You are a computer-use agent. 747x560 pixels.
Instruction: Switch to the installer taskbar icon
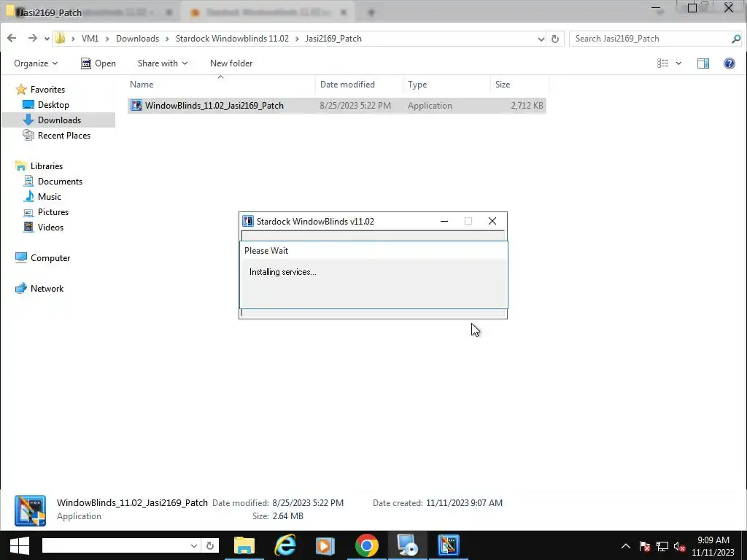coord(408,545)
